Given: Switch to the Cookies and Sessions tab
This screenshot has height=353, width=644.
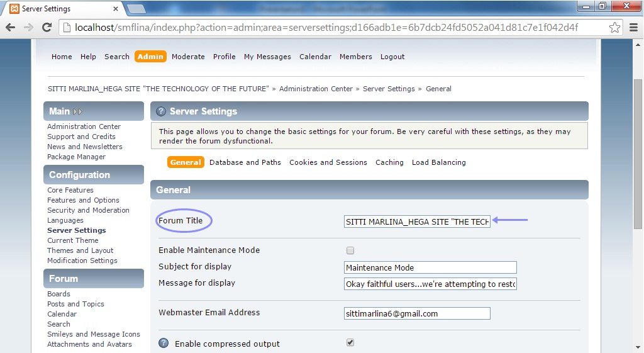Looking at the screenshot, I should [328, 162].
